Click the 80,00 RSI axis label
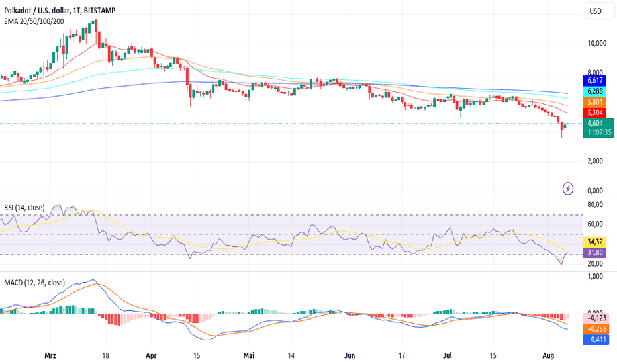 [x=595, y=205]
